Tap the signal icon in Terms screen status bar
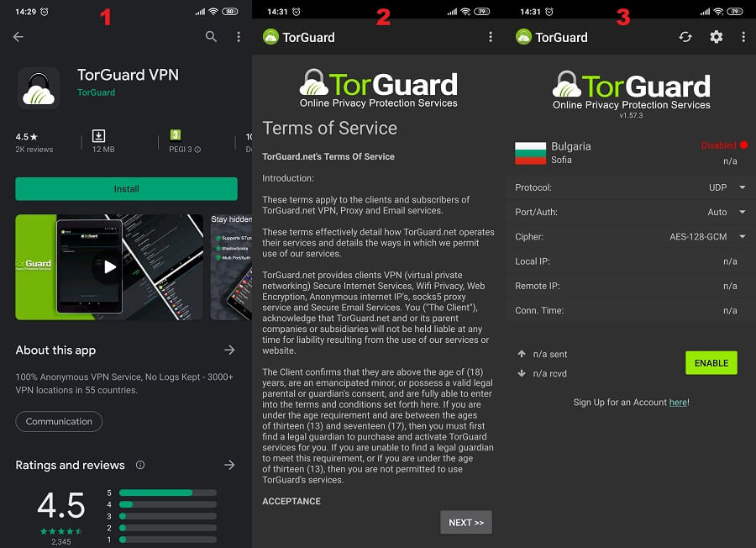Viewport: 756px width, 548px height. click(x=452, y=12)
